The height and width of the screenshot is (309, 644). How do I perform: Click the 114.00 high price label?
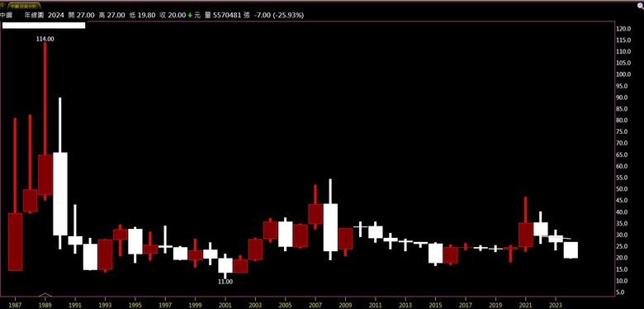point(45,39)
